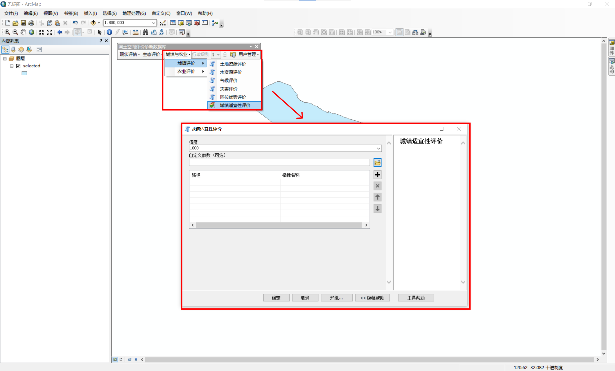Open a map document with folder icon

point(15,23)
